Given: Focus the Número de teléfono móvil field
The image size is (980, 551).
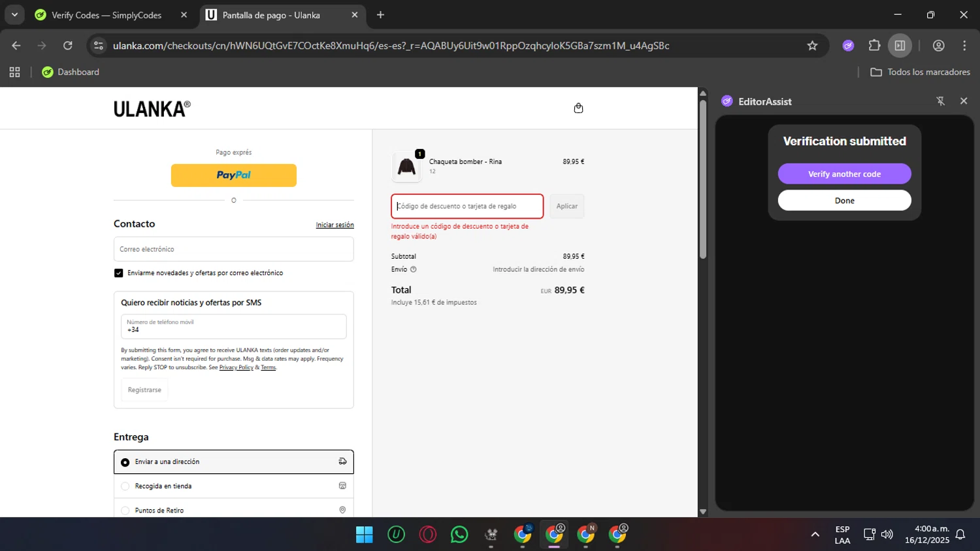Looking at the screenshot, I should pyautogui.click(x=234, y=326).
